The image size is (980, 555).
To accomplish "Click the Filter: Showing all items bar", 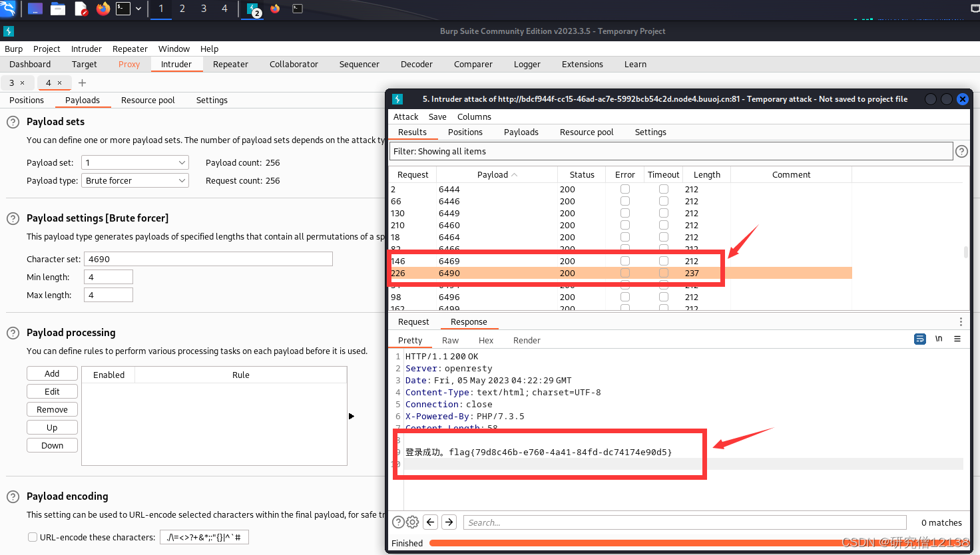I will click(671, 151).
